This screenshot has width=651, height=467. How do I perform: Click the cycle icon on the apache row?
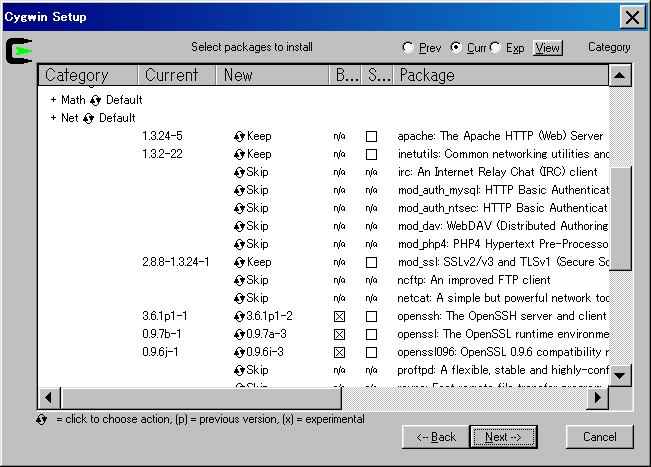(239, 137)
